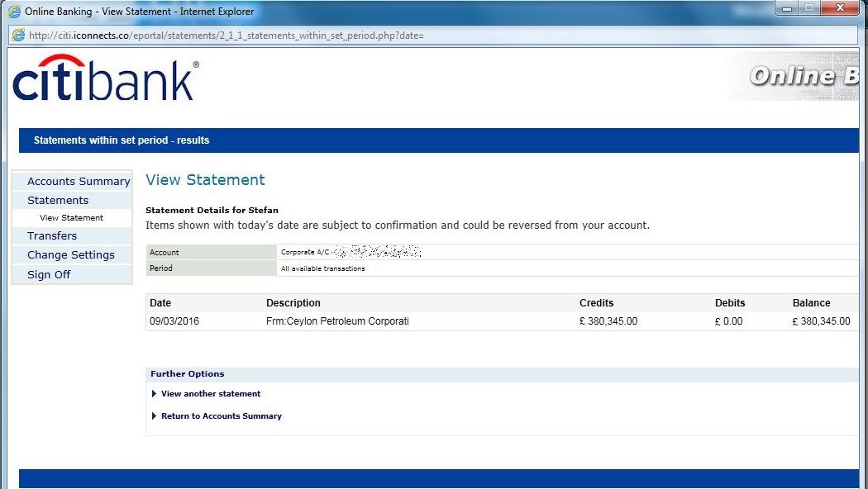Close the Internet Explorer window
The width and height of the screenshot is (868, 489).
[x=840, y=7]
